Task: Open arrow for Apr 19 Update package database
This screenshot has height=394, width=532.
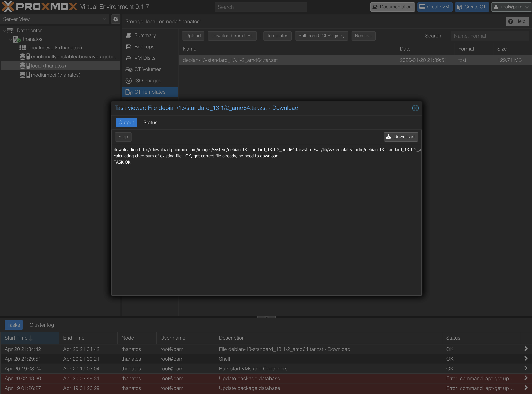Action: 526,388
